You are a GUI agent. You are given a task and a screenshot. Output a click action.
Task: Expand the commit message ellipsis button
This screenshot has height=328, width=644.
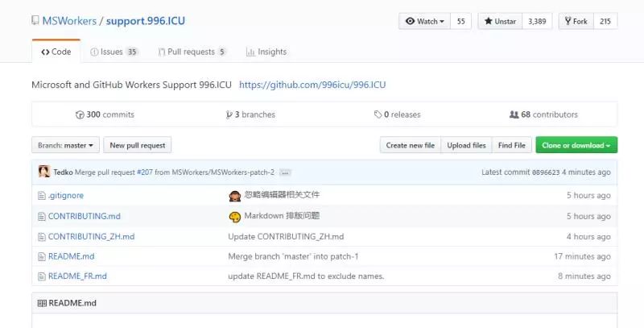point(285,172)
